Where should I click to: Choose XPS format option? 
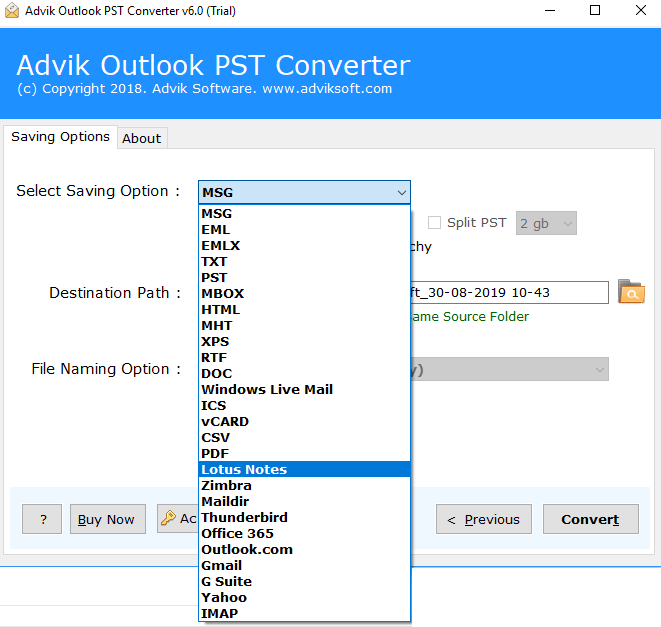(x=304, y=342)
